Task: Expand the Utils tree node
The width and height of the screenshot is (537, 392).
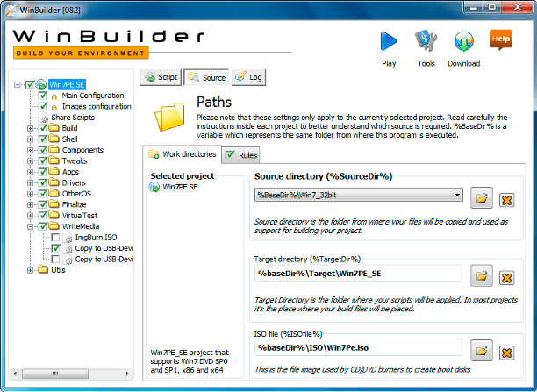Action: tap(31, 270)
